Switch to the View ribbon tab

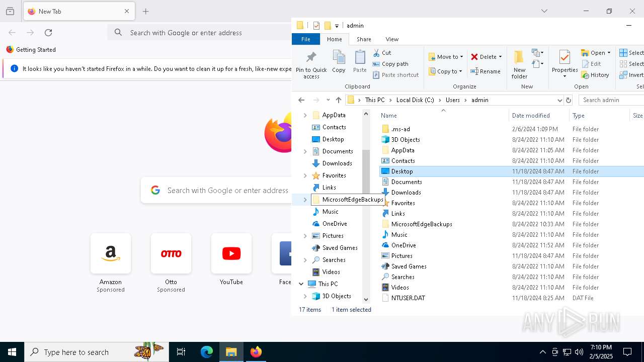392,39
